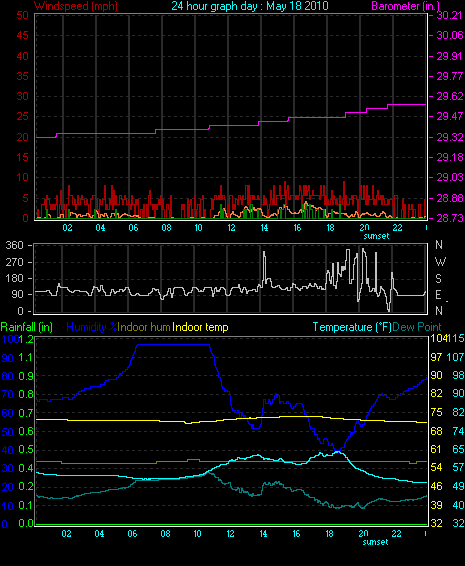Click the 360 wind direction axis value
The image size is (465, 566).
click(x=14, y=245)
